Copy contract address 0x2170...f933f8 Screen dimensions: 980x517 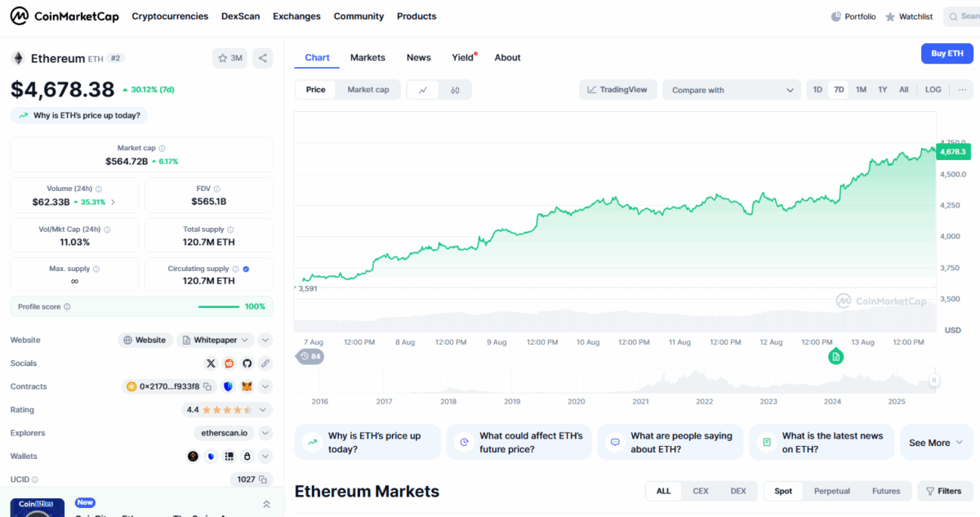point(207,386)
